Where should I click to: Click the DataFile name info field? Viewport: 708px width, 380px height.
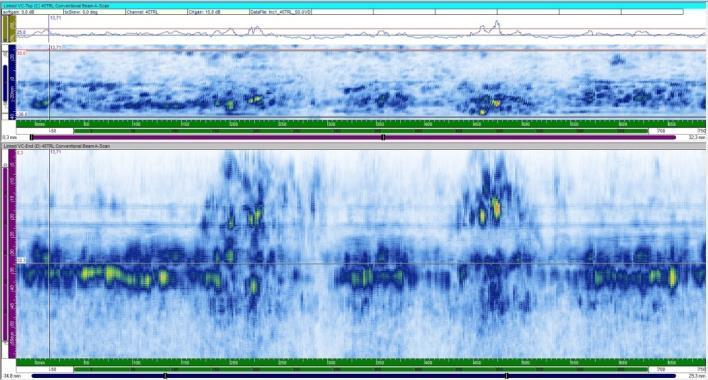[280, 12]
